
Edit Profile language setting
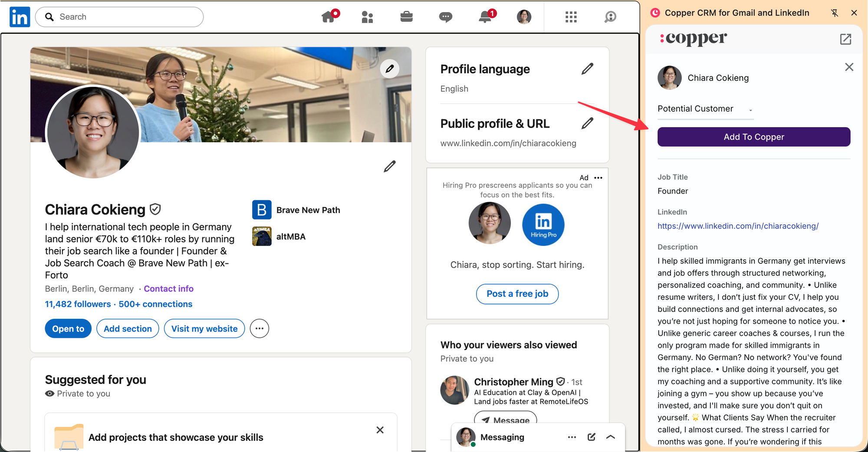tap(587, 69)
